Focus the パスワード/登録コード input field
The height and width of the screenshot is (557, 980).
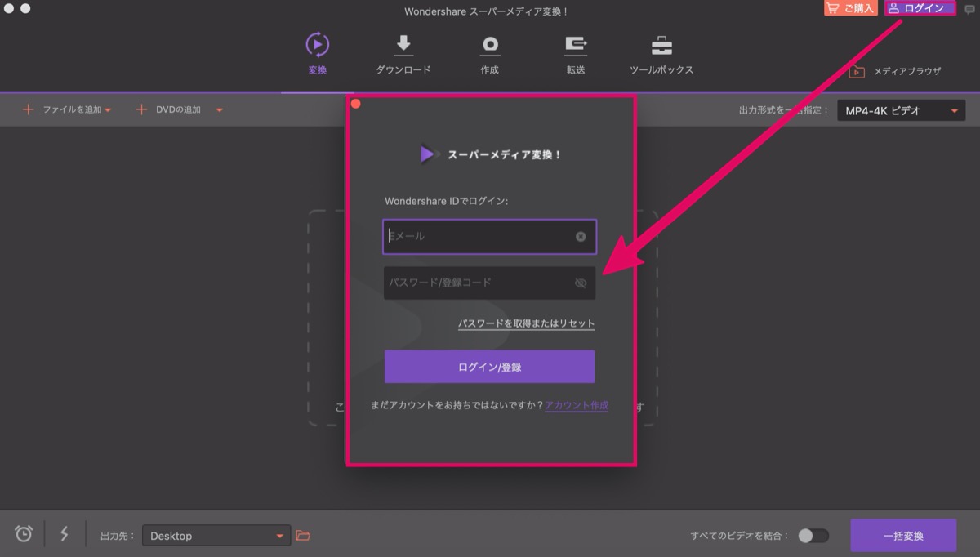click(x=489, y=283)
